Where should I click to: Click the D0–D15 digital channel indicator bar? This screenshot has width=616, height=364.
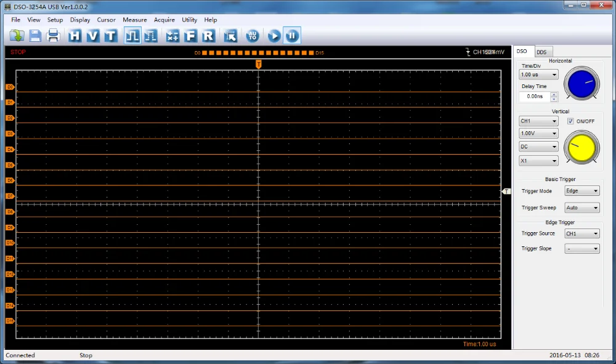point(259,52)
